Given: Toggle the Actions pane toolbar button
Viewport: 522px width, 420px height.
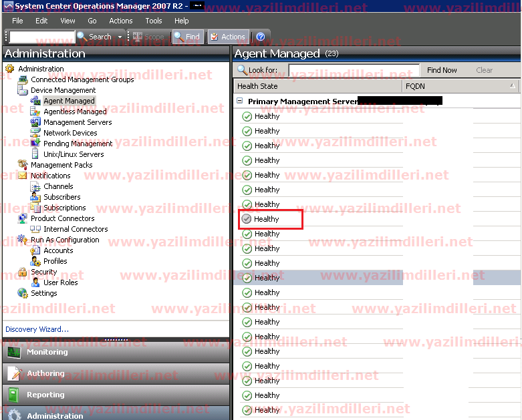Looking at the screenshot, I should tap(228, 37).
